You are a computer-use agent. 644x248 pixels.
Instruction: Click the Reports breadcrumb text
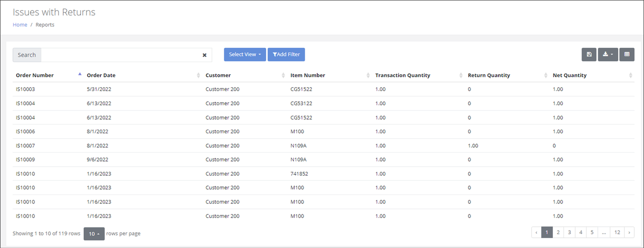pyautogui.click(x=45, y=25)
